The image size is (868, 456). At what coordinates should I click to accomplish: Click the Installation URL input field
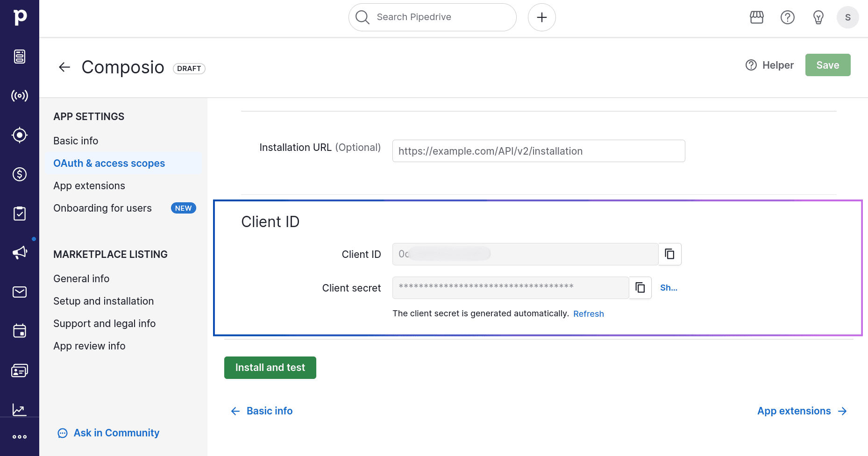[x=539, y=151]
